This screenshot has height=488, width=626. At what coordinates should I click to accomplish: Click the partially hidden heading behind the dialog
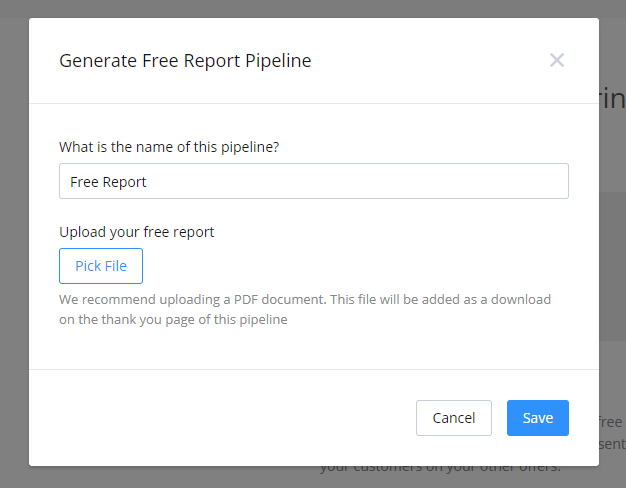(611, 99)
